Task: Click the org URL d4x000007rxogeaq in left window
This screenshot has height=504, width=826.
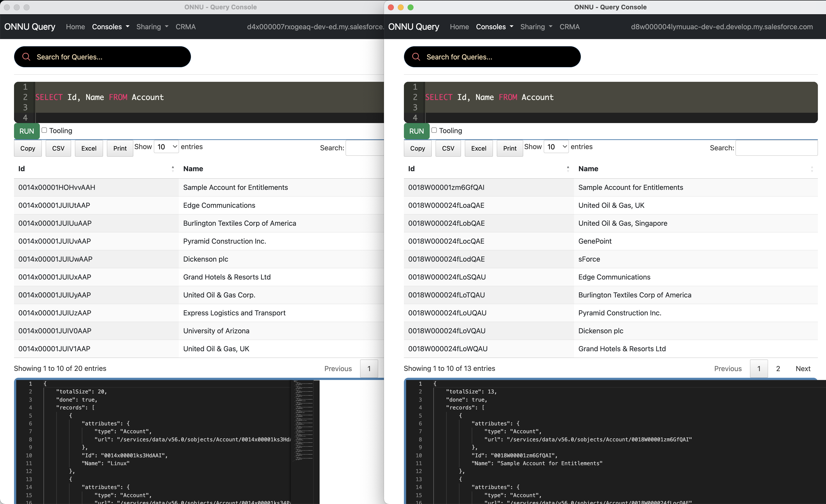Action: (x=315, y=27)
